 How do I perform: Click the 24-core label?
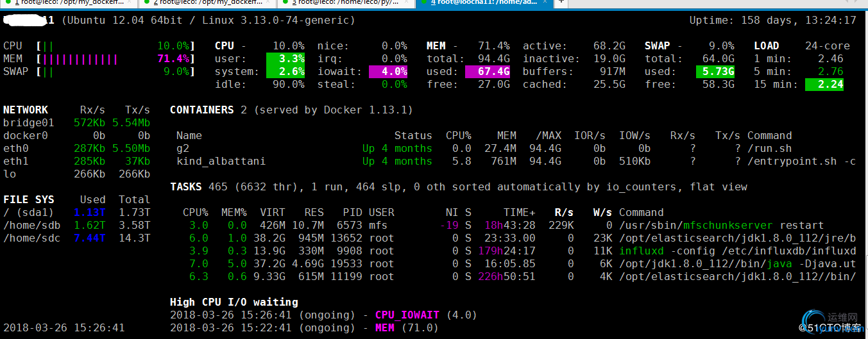[828, 46]
